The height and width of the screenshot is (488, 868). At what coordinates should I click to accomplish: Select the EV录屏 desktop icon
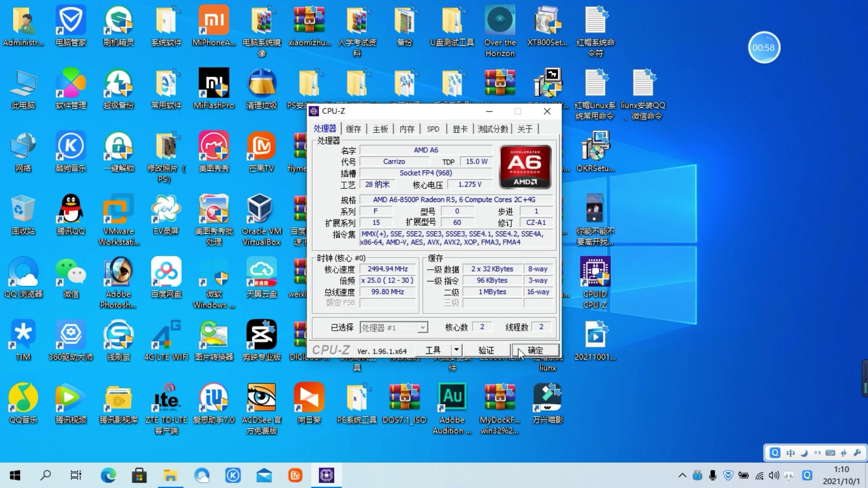point(166,215)
